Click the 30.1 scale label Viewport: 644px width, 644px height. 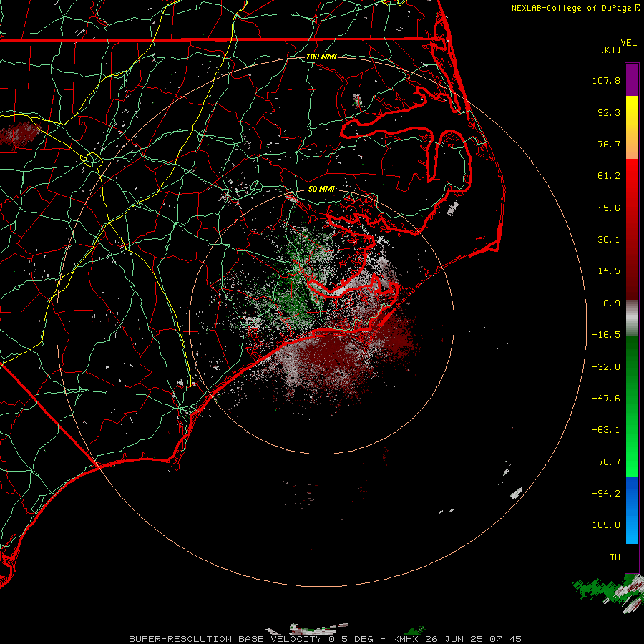coord(609,240)
